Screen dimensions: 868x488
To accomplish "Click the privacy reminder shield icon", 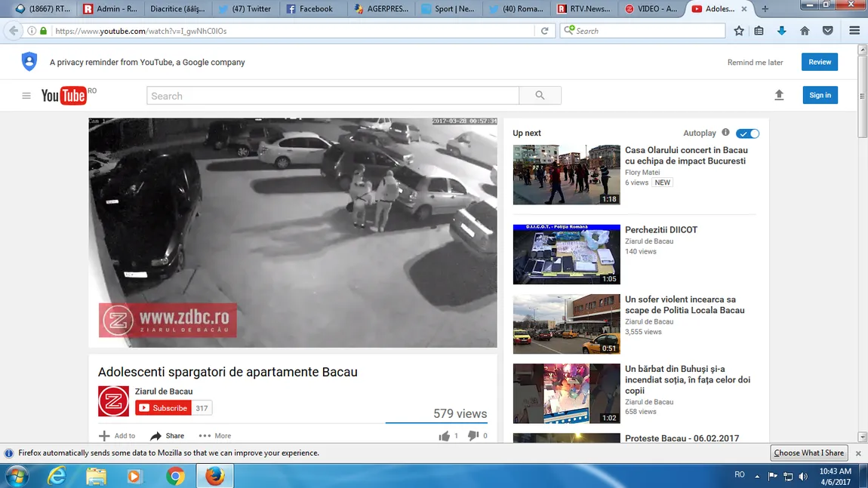I will coord(29,61).
